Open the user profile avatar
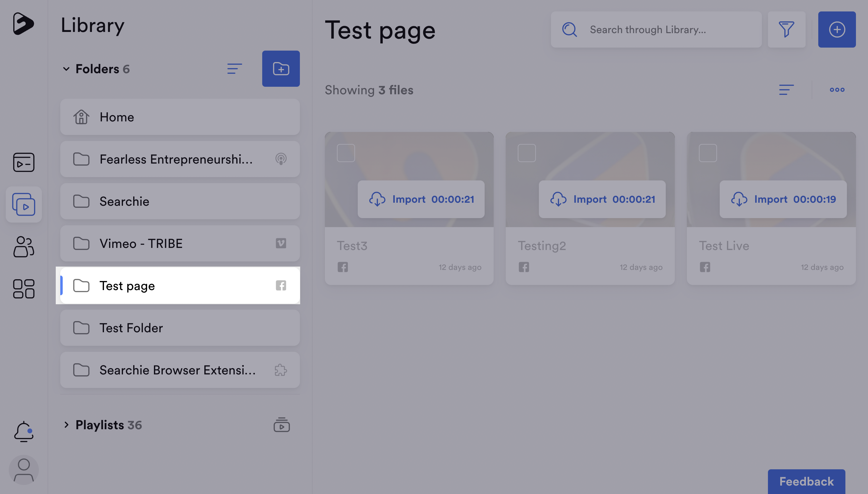This screenshot has height=494, width=868. pos(24,470)
